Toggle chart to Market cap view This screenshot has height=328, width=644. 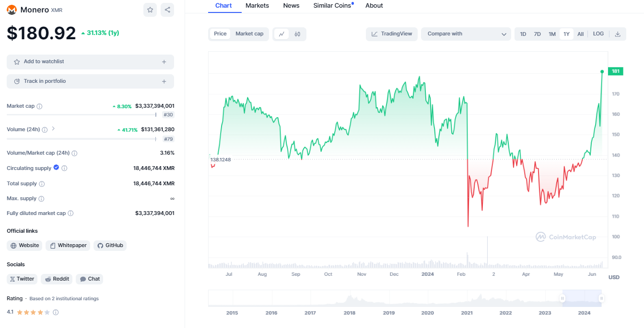tap(249, 34)
